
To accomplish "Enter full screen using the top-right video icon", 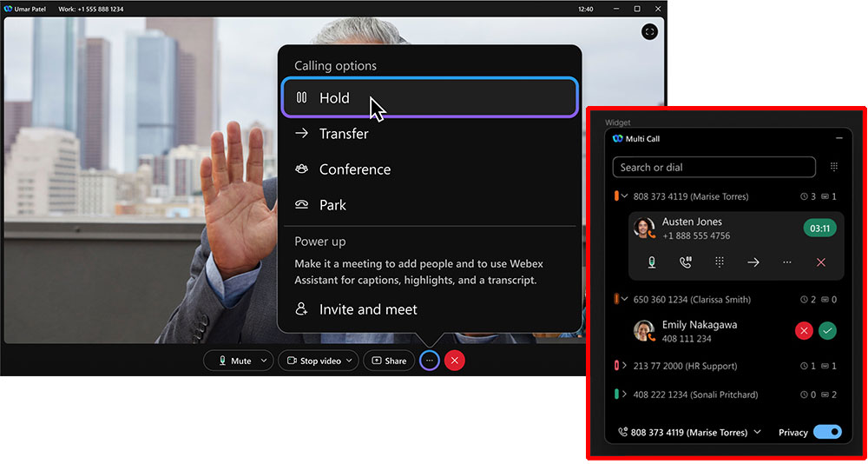I will [x=649, y=32].
